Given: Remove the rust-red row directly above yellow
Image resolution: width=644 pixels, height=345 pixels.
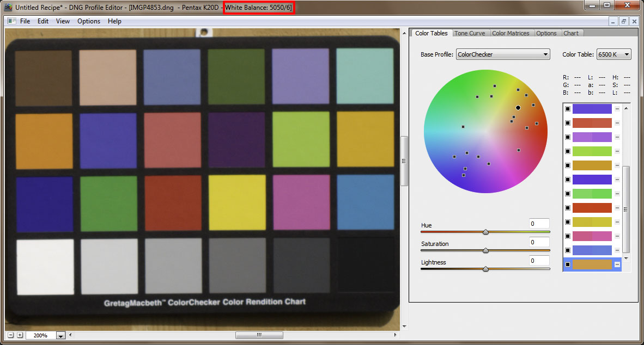Looking at the screenshot, I should click(617, 208).
